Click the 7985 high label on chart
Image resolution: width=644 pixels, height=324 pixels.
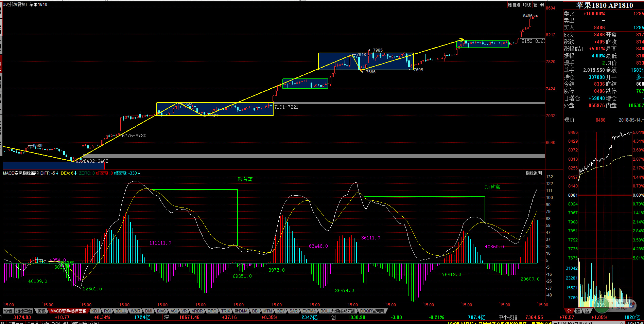click(x=378, y=50)
